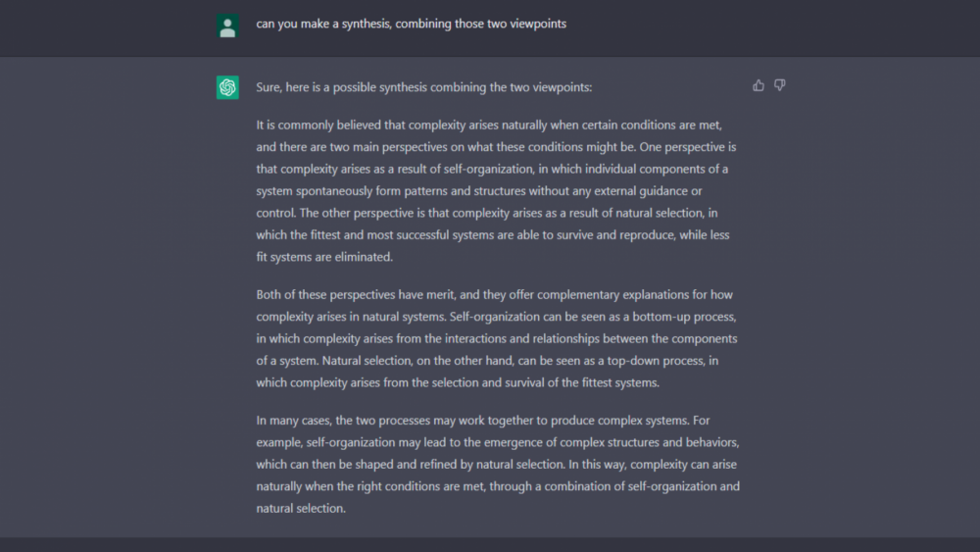Click the line beginning "system spontaneously form patterns"

coord(479,191)
